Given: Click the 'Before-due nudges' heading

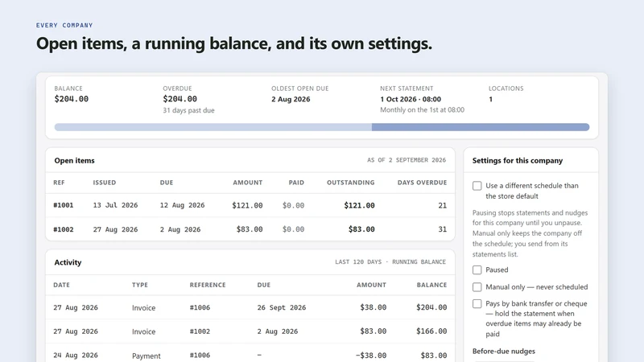Looking at the screenshot, I should point(504,352).
